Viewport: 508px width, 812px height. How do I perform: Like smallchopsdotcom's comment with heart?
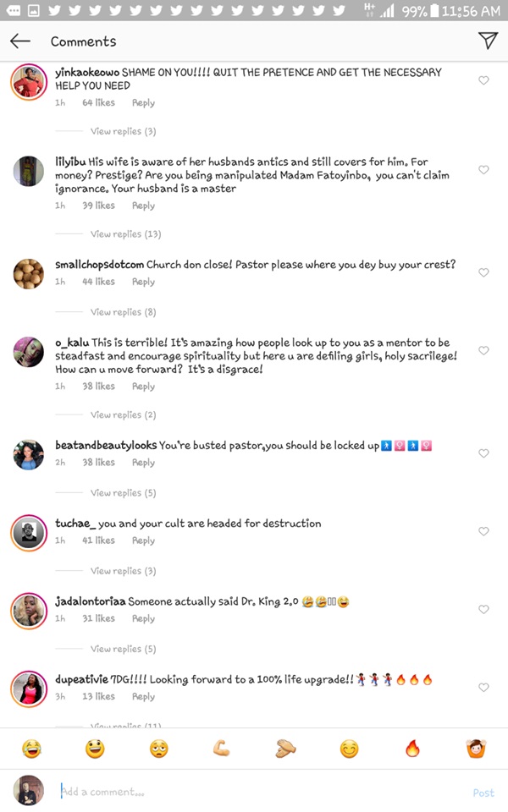tap(483, 272)
